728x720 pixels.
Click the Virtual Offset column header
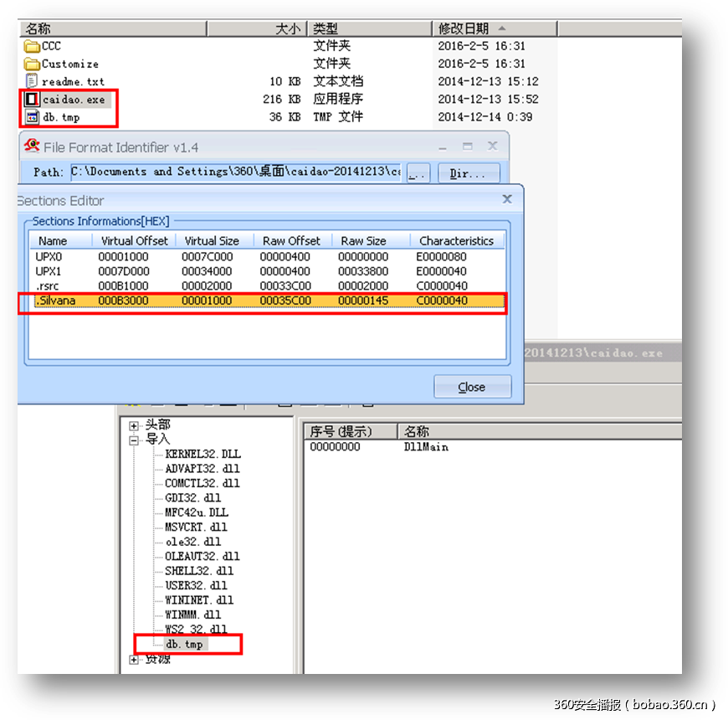tap(134, 240)
